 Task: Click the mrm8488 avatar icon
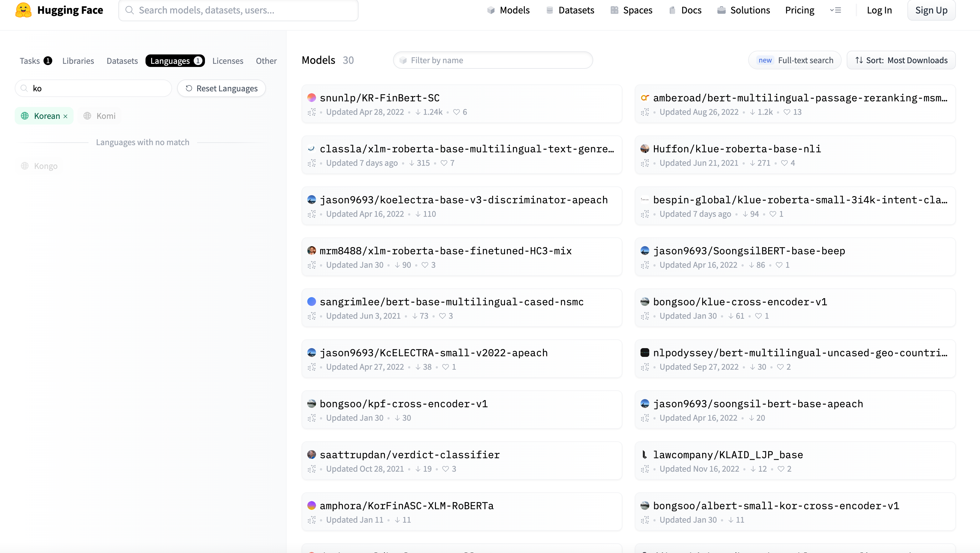[x=312, y=251]
